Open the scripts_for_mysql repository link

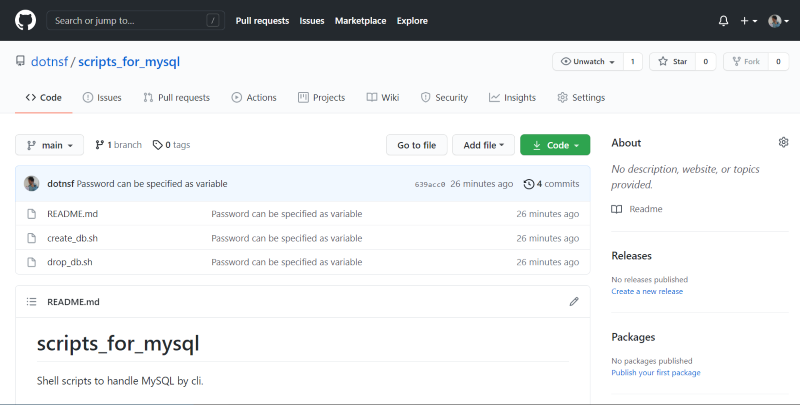129,62
